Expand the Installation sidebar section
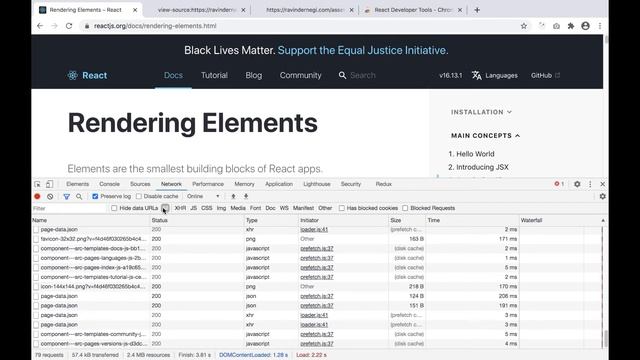The height and width of the screenshot is (360, 640). point(481,112)
